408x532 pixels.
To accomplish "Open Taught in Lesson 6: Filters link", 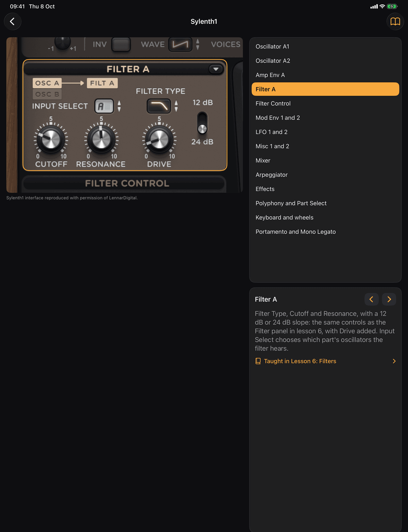I will point(325,361).
